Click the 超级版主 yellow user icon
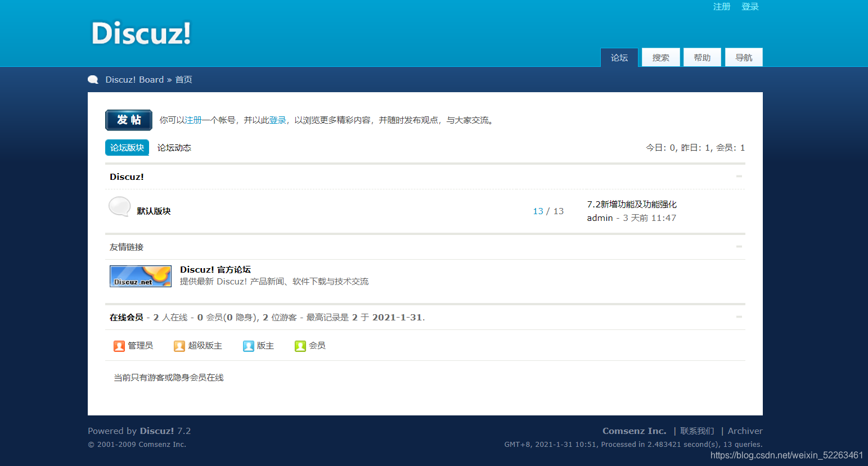 (x=179, y=346)
